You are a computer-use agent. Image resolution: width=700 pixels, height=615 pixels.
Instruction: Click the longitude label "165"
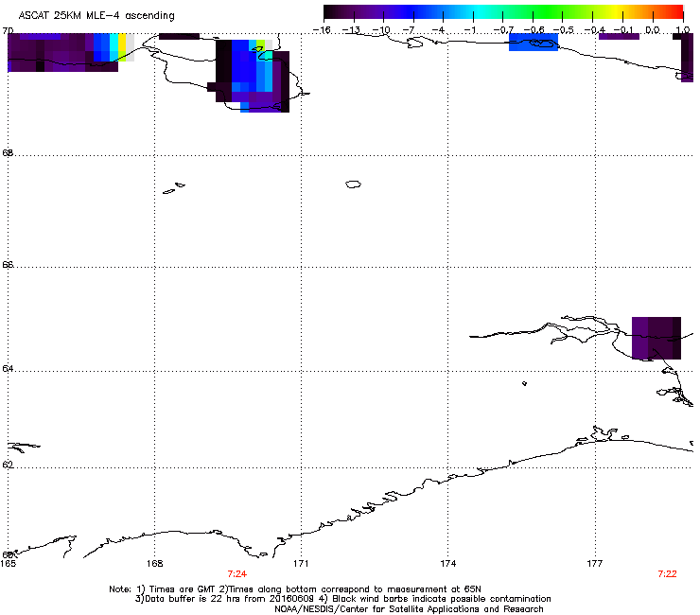[x=8, y=564]
